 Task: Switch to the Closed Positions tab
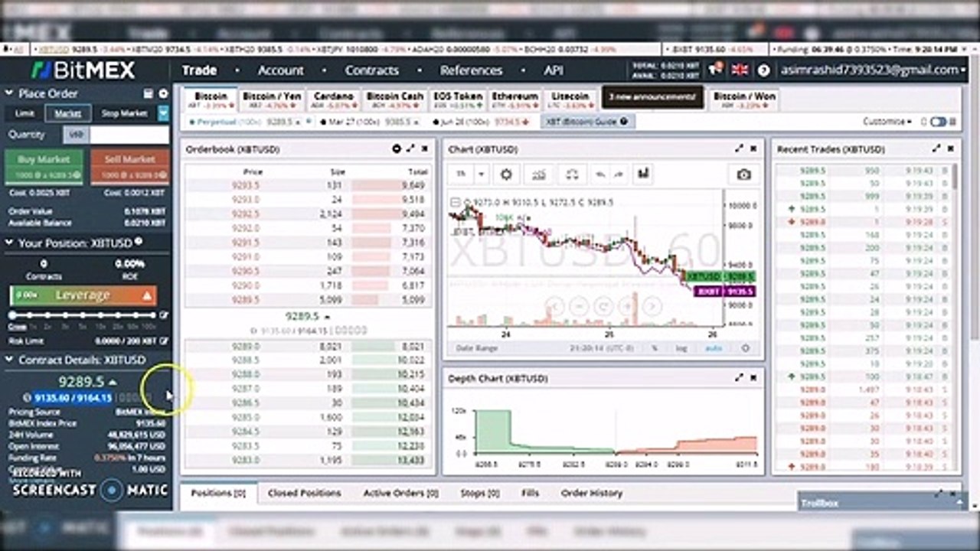pyautogui.click(x=305, y=494)
